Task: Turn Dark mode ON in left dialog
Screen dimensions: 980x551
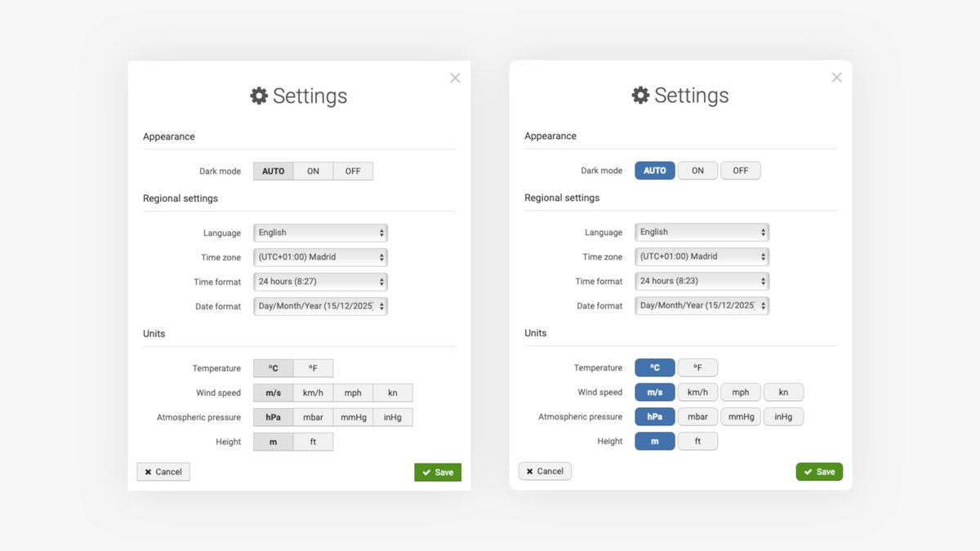Action: 313,171
